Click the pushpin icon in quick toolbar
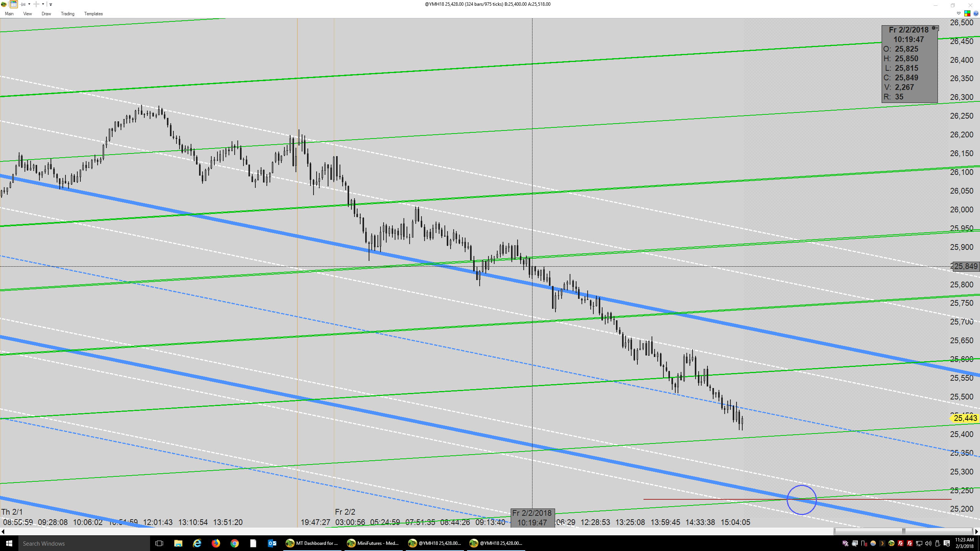The height and width of the screenshot is (551, 980). 23,4
